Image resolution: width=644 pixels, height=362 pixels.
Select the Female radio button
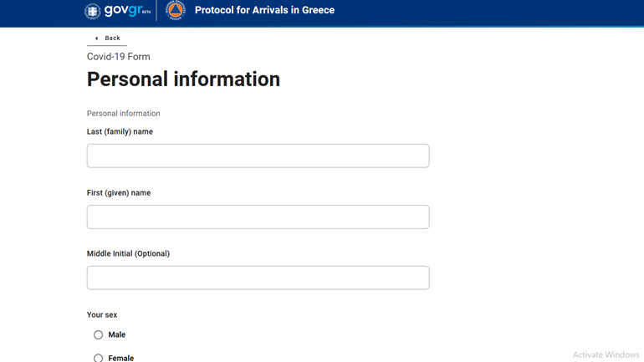click(x=99, y=358)
